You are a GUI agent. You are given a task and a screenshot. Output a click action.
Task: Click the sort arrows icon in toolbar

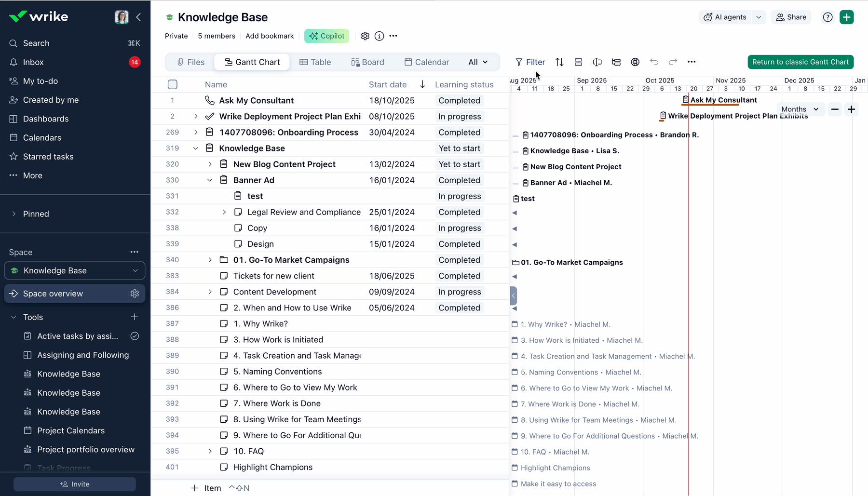click(x=559, y=62)
